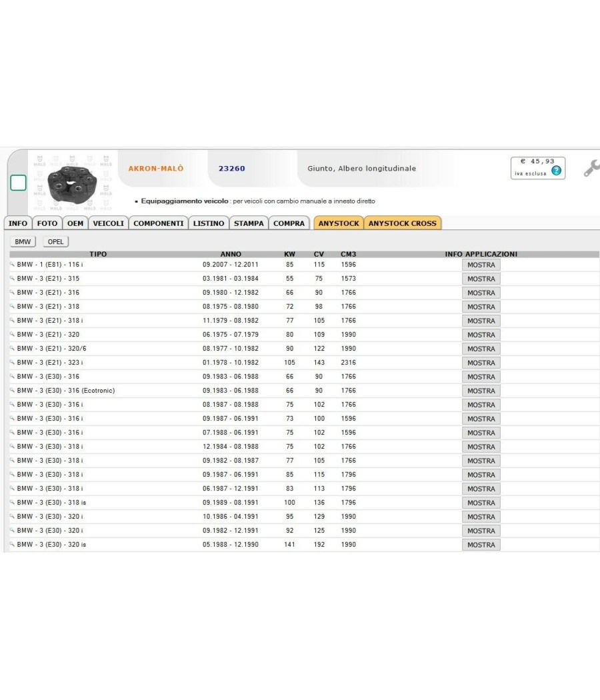The height and width of the screenshot is (700, 600).
Task: Open the product thumbnail image
Action: (72, 185)
